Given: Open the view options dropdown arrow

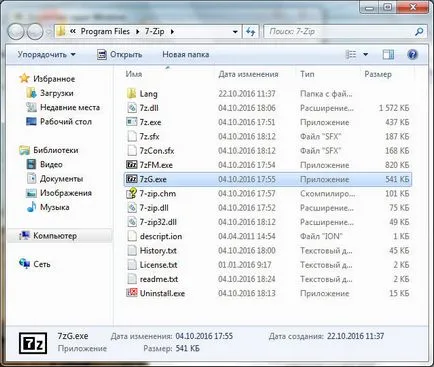Looking at the screenshot, I should (x=366, y=54).
